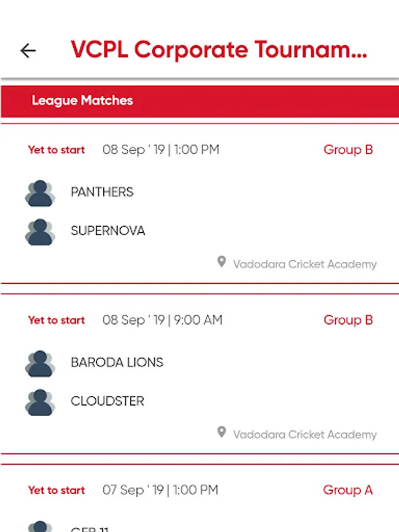Tap the VCPL Corporate Tournament title
Image resolution: width=399 pixels, height=532 pixels.
pyautogui.click(x=219, y=50)
